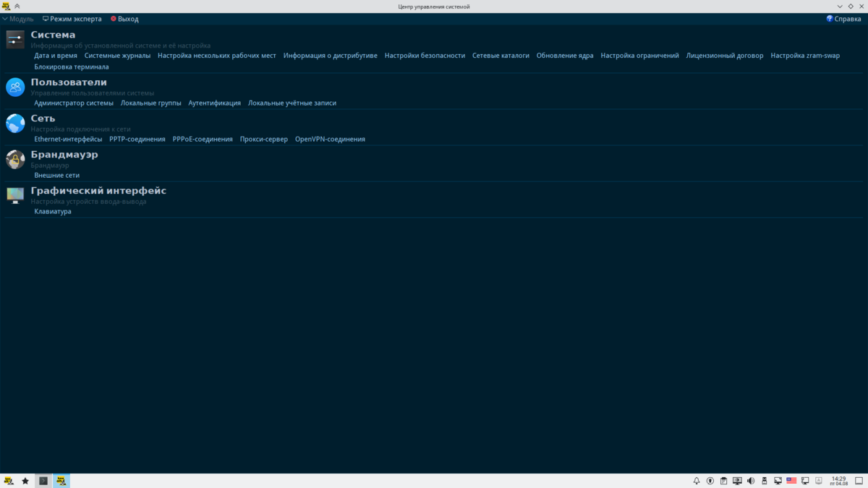
Task: Open the Модуль dropdown menu
Action: [x=18, y=19]
